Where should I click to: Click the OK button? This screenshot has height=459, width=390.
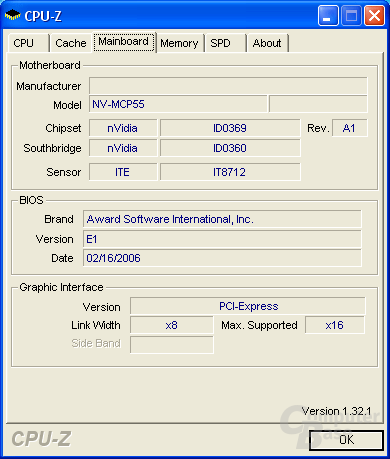coord(346,440)
